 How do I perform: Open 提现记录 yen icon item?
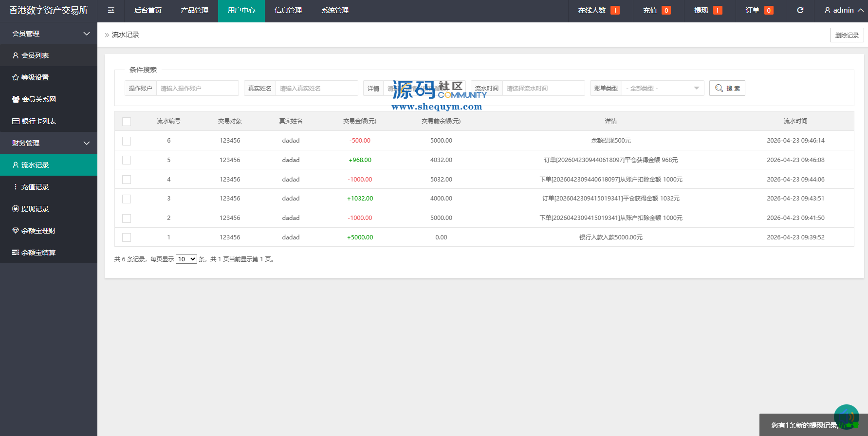(16, 209)
